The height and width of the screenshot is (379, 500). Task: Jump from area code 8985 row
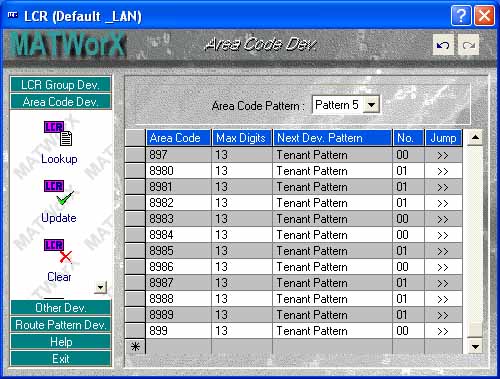coord(443,251)
